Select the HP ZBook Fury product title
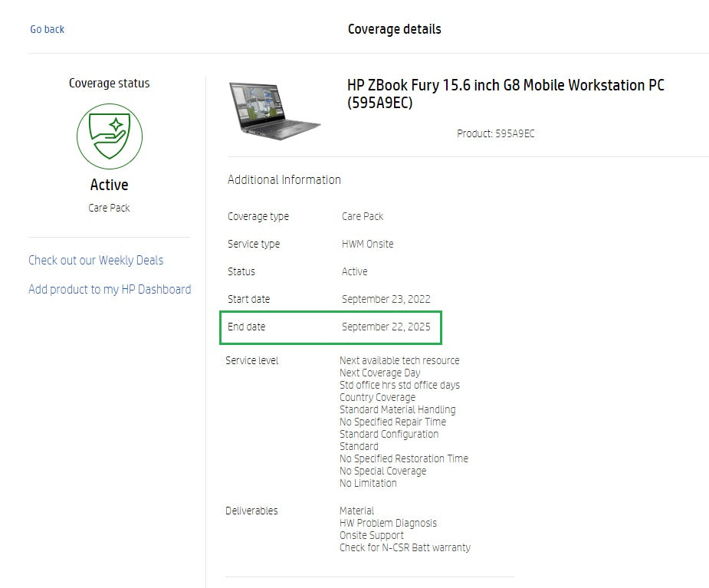Image resolution: width=709 pixels, height=588 pixels. click(505, 94)
